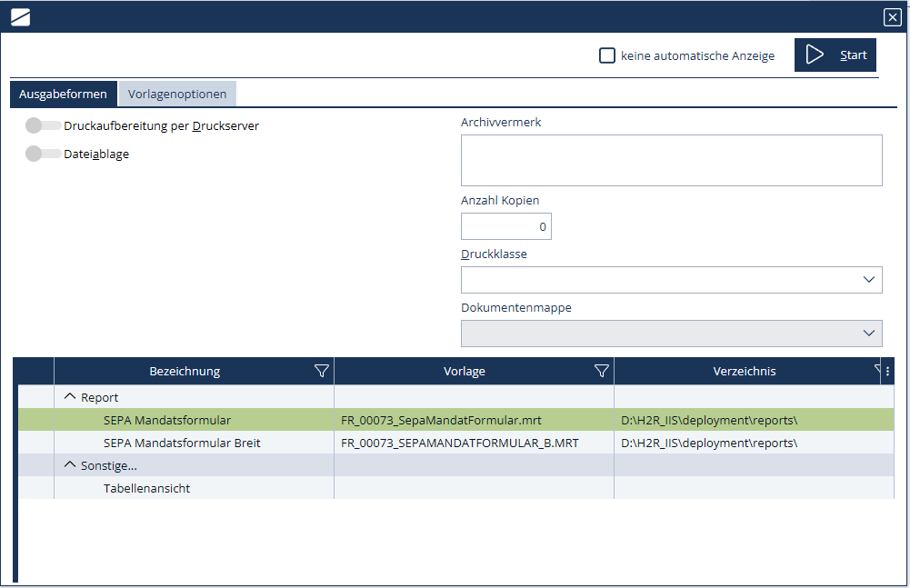910x588 pixels.
Task: Click the application logo in the title bar
Action: 20,17
